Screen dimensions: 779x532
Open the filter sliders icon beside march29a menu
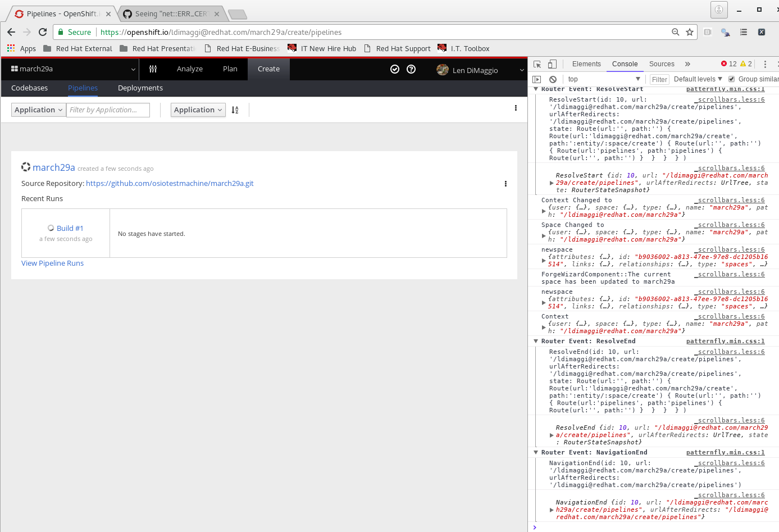[x=153, y=69]
